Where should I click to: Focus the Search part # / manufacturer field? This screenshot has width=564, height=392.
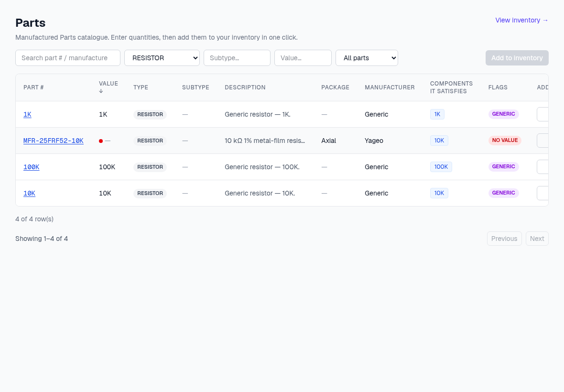click(67, 58)
